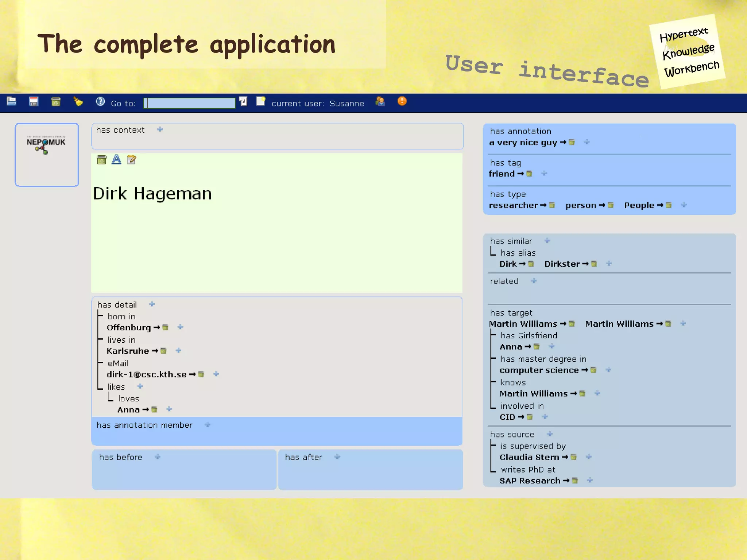
Task: Open help via question mark icon
Action: [x=100, y=102]
